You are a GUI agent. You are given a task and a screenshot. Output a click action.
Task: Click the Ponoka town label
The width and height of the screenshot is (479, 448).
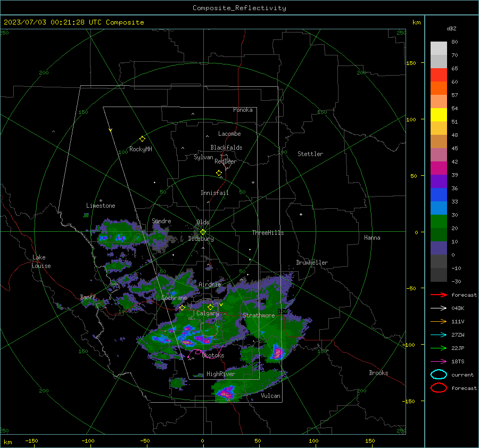243,110
